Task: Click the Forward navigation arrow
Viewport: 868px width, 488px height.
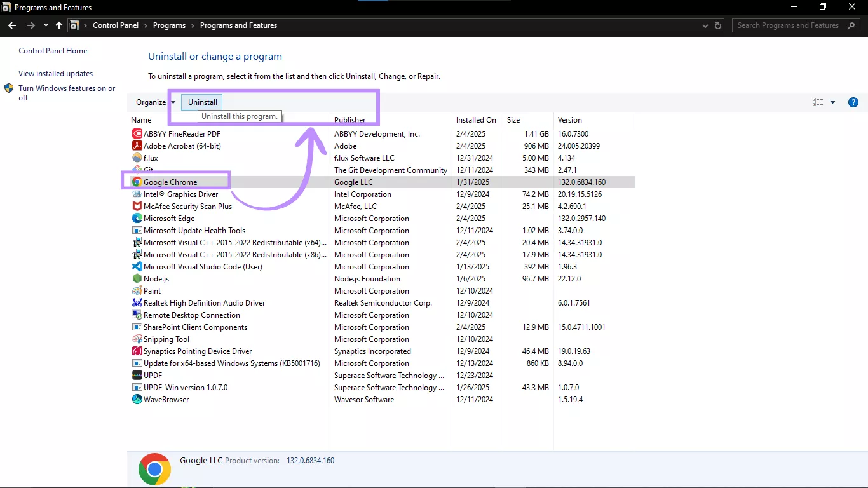Action: click(x=31, y=25)
